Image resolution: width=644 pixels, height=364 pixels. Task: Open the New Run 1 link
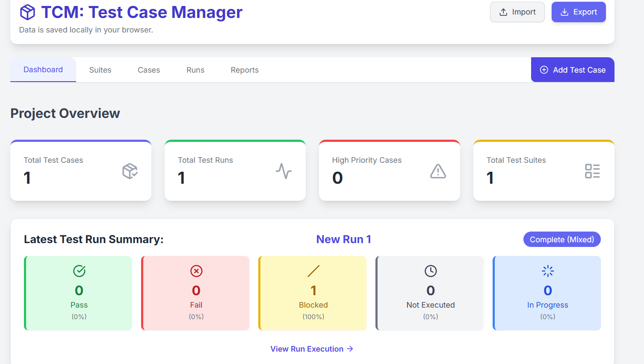344,239
